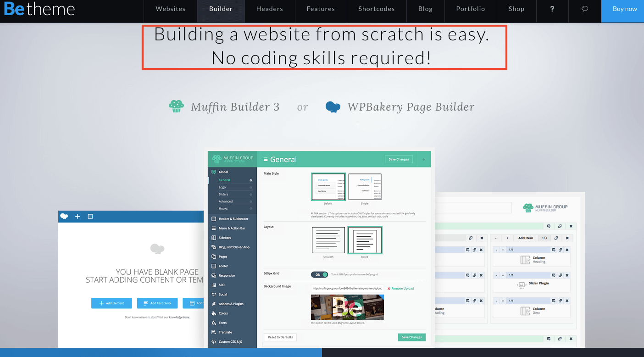Click the X icon beside Remove Upload
This screenshot has height=357, width=644.
coord(389,289)
